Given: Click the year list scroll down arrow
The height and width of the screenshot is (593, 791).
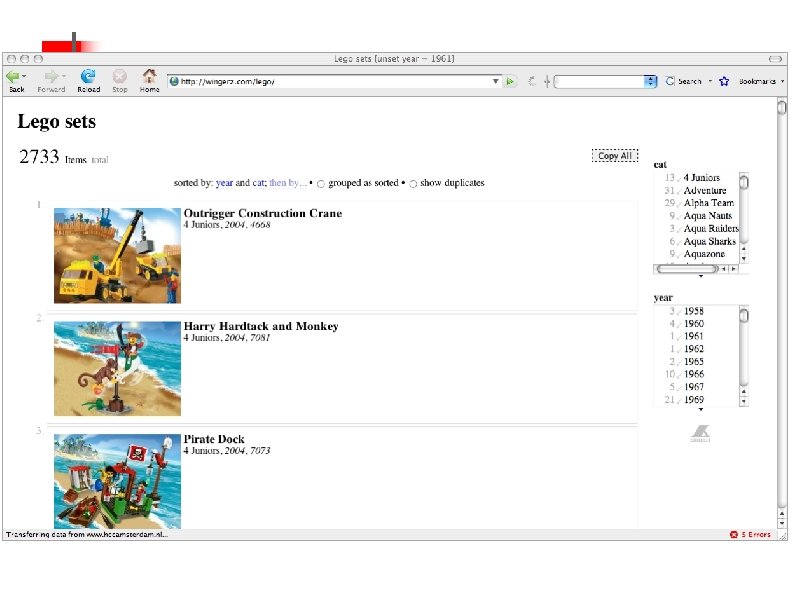Looking at the screenshot, I should 744,402.
